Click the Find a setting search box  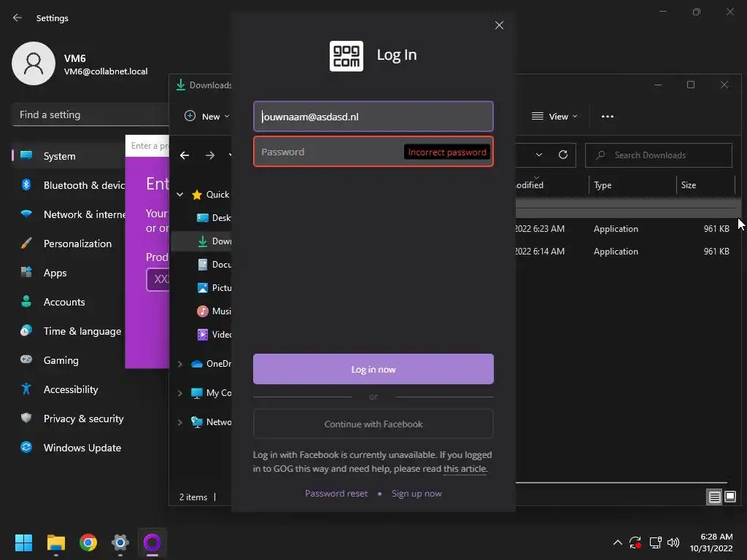90,114
